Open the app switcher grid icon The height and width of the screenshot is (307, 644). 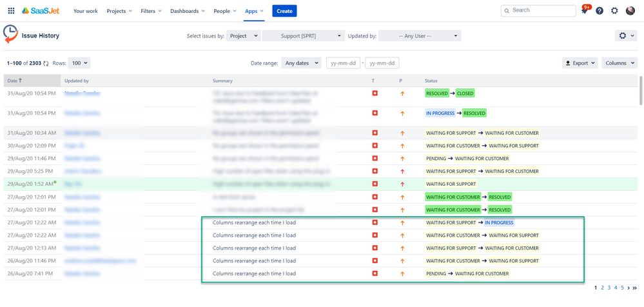(11, 11)
